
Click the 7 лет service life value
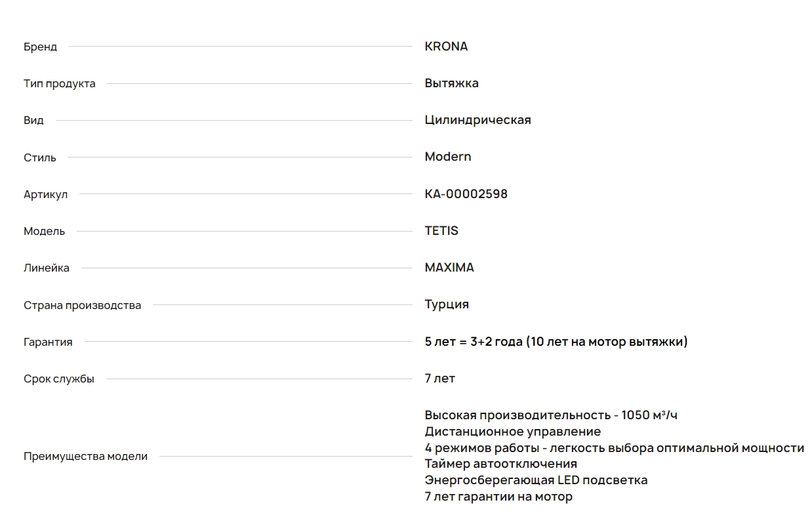click(439, 379)
